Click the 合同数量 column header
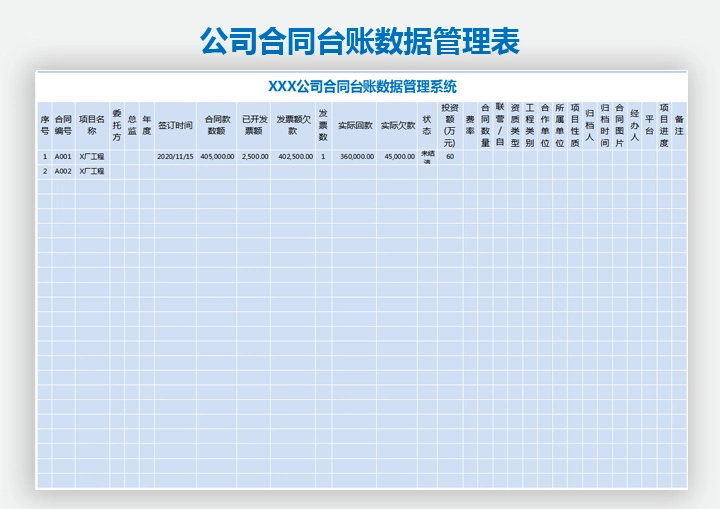This screenshot has height=509, width=720. click(x=485, y=125)
